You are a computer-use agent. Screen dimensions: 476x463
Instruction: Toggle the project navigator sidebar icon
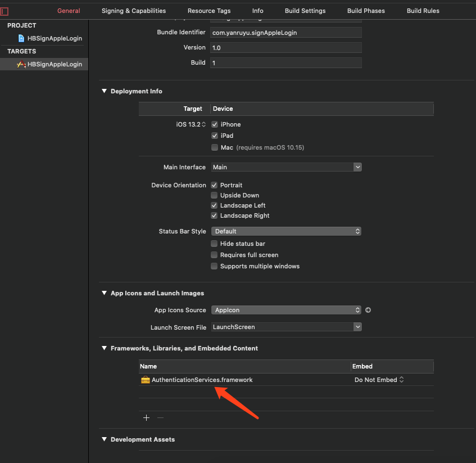4,12
